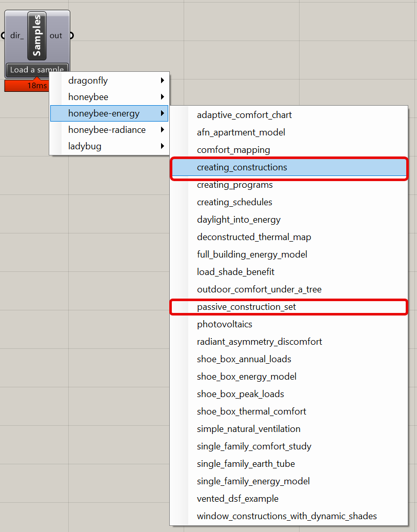Screen dimensions: 417x532
Task: Load the shoe_box_peak_loads sample
Action: [289, 394]
